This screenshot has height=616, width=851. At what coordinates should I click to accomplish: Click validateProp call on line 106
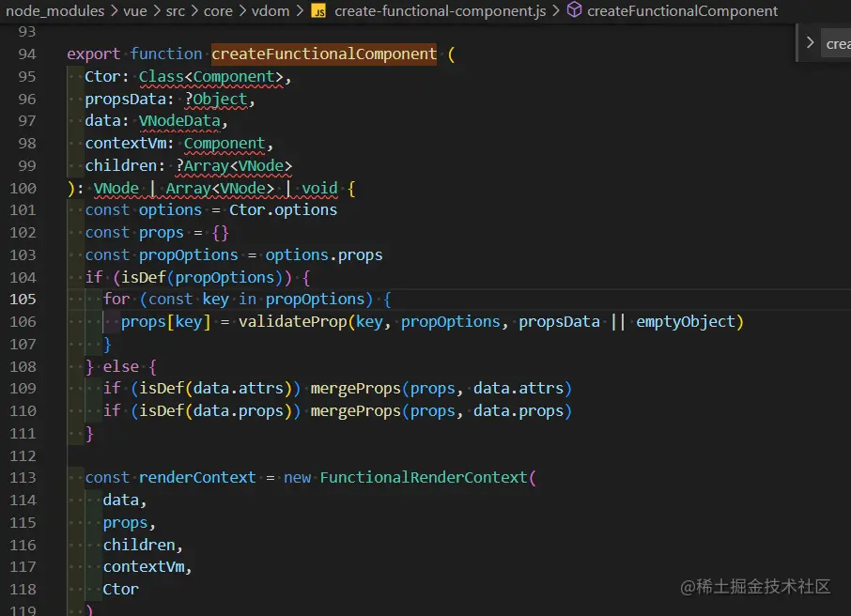292,322
